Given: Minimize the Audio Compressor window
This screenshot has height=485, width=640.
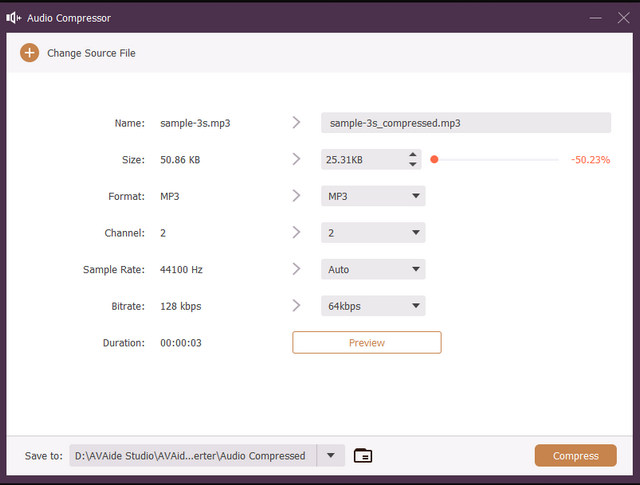Looking at the screenshot, I should (596, 18).
